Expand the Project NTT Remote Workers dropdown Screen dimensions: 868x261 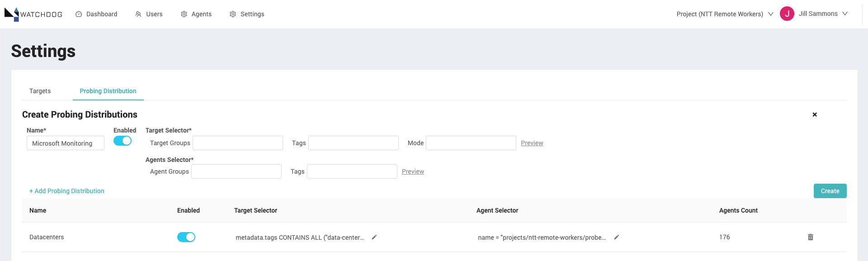(725, 14)
